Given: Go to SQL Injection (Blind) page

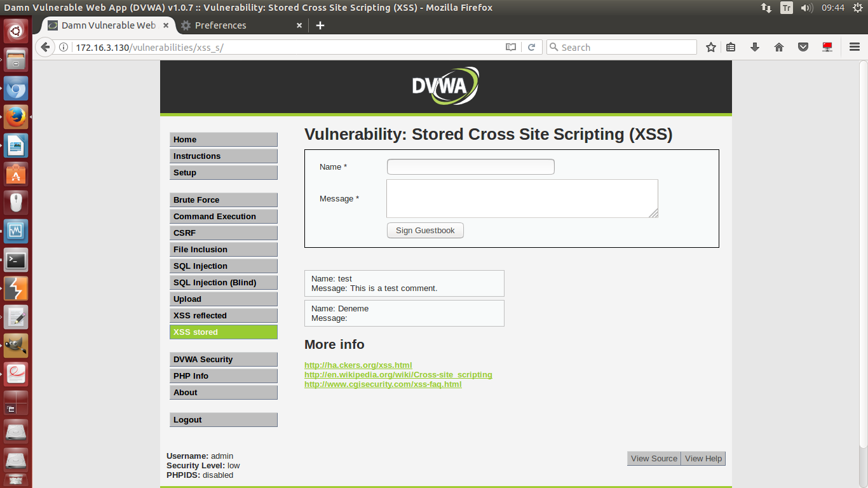Looking at the screenshot, I should (x=224, y=283).
